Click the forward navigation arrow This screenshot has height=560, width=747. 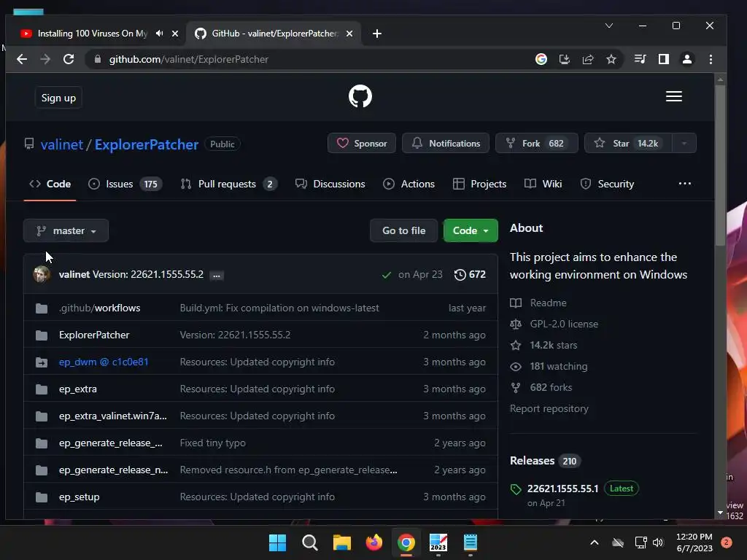click(x=45, y=59)
